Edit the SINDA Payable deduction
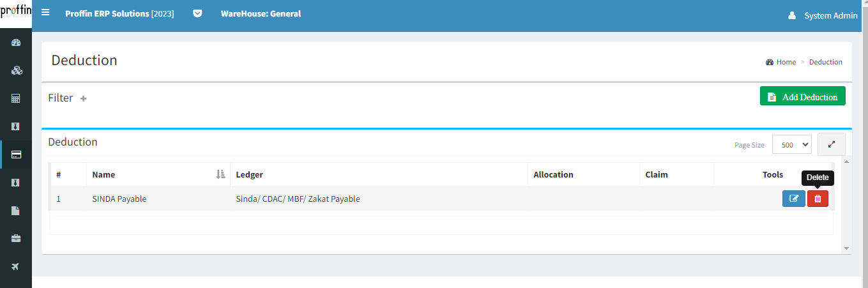The image size is (868, 288). (x=793, y=199)
